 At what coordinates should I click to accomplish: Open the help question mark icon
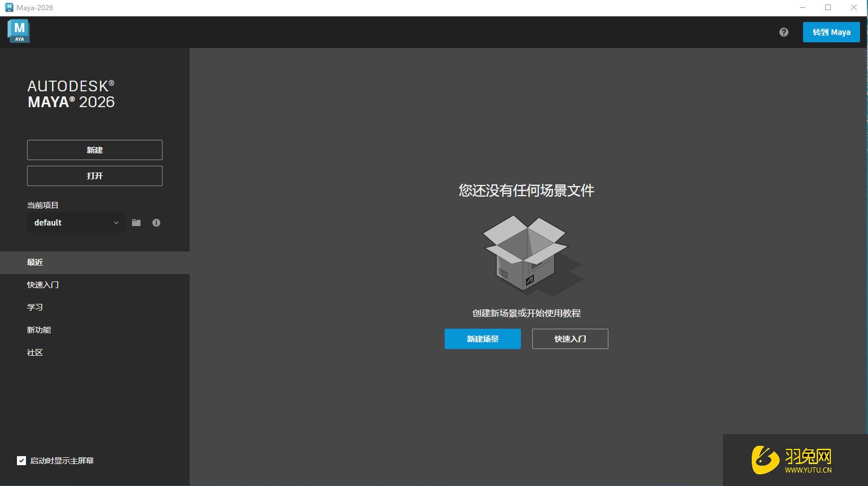tap(784, 32)
